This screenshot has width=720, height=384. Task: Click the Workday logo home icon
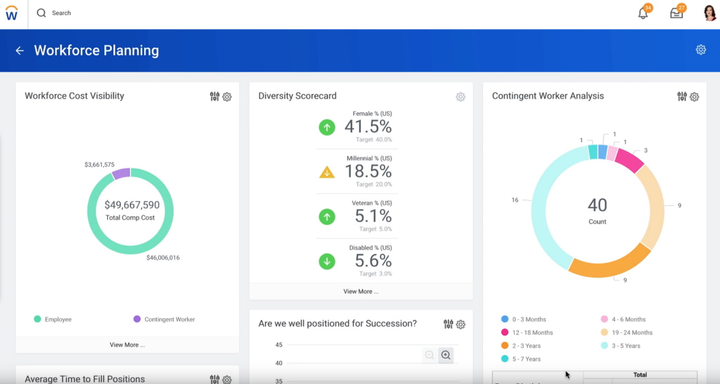[11, 13]
